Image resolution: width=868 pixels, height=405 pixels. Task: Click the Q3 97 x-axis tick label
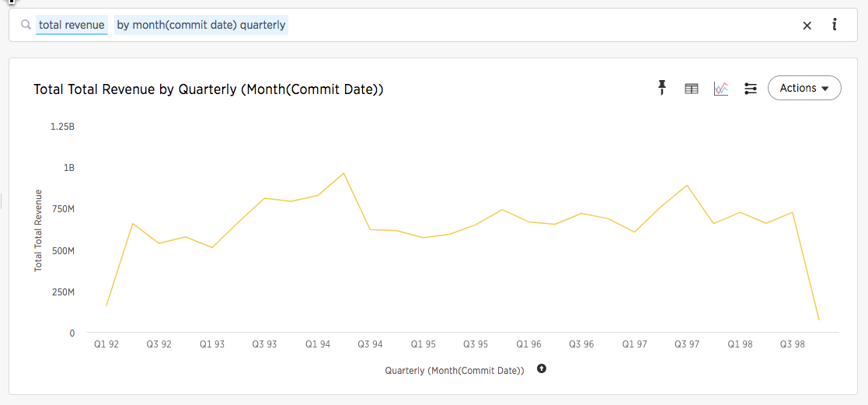[686, 344]
